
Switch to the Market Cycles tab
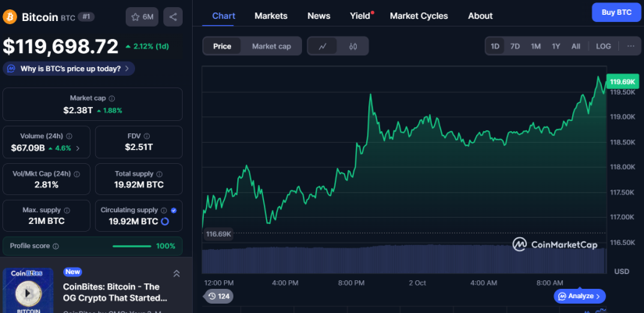(x=418, y=16)
